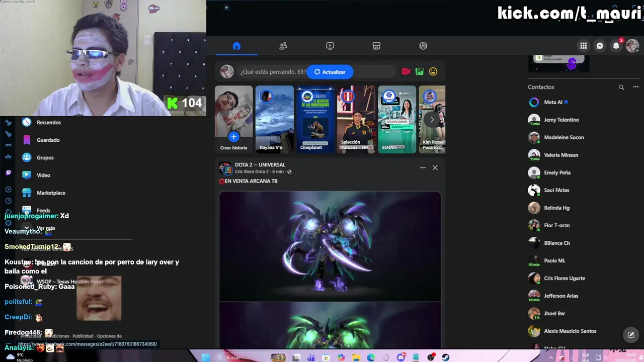
Task: Open the Windows Start button
Action: [205, 357]
